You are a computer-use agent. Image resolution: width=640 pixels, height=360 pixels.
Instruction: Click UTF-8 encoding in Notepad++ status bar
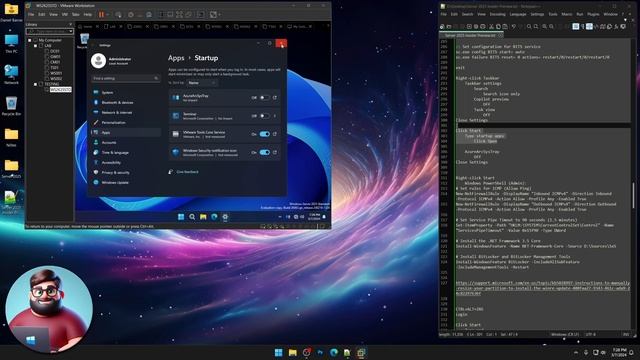point(591,334)
